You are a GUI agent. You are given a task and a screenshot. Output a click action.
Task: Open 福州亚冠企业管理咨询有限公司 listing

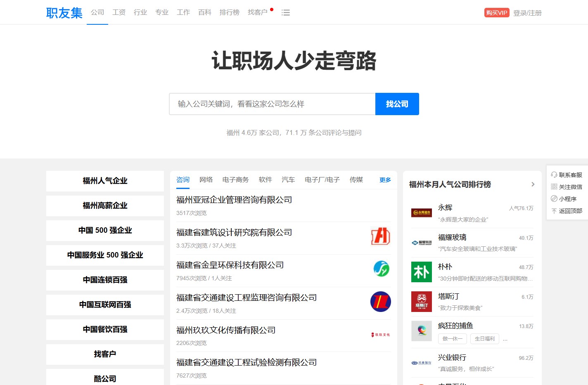pos(234,200)
